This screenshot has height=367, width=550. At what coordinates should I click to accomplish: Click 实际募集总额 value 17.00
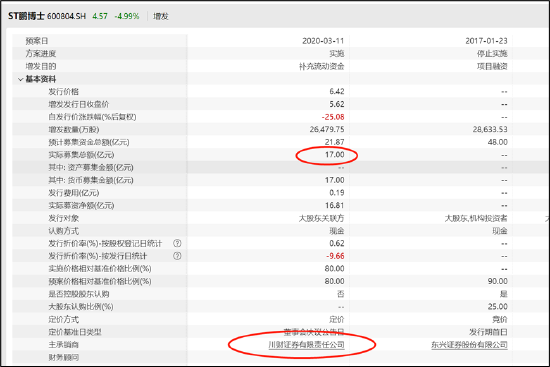(335, 154)
